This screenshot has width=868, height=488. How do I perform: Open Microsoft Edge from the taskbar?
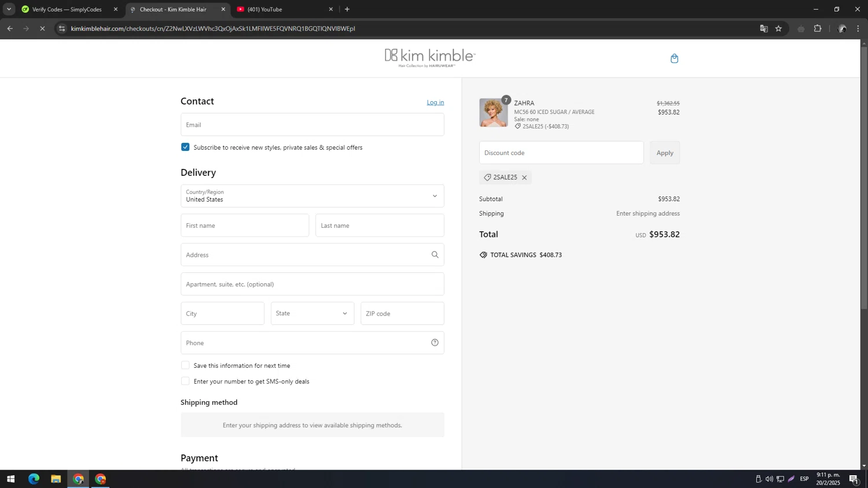tap(34, 479)
